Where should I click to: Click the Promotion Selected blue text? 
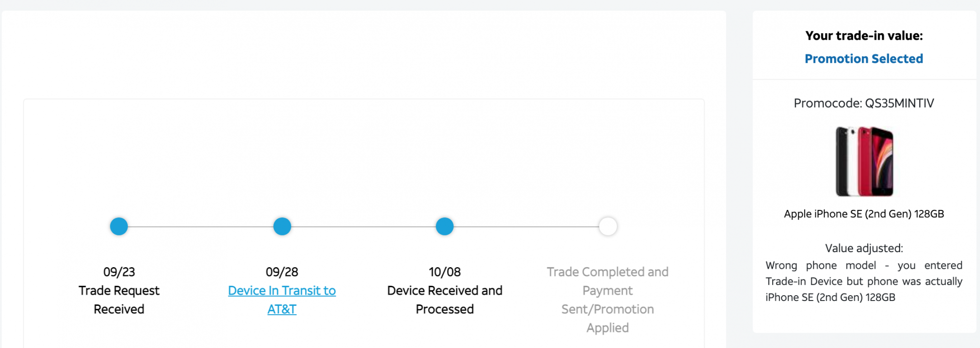[864, 59]
